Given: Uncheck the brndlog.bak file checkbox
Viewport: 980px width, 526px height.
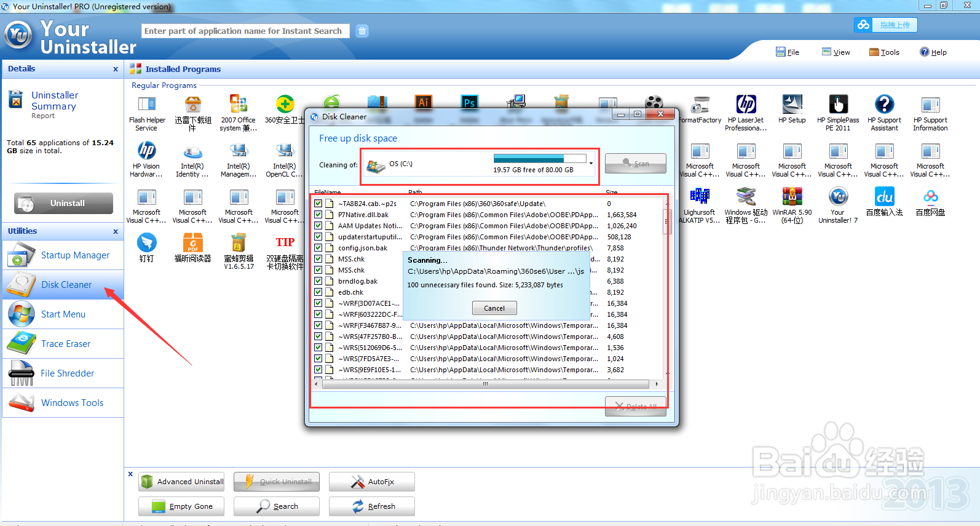Looking at the screenshot, I should tap(318, 281).
